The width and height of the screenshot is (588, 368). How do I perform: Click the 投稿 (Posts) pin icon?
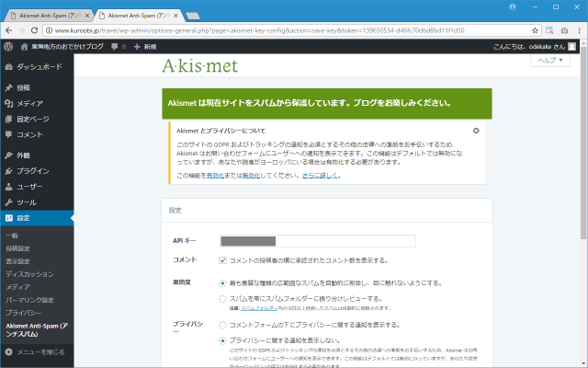coord(9,88)
